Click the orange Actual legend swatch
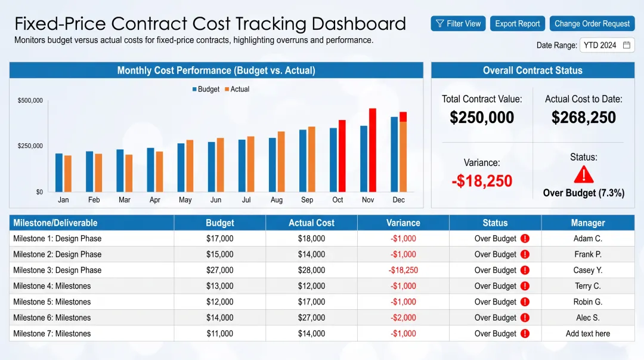Viewport: 644px width, 360px height. click(x=227, y=90)
